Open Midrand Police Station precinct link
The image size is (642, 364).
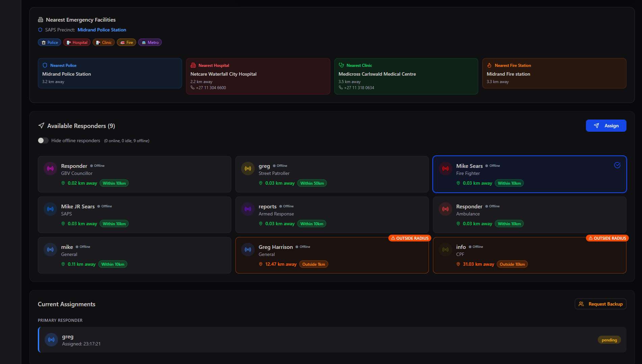click(102, 30)
